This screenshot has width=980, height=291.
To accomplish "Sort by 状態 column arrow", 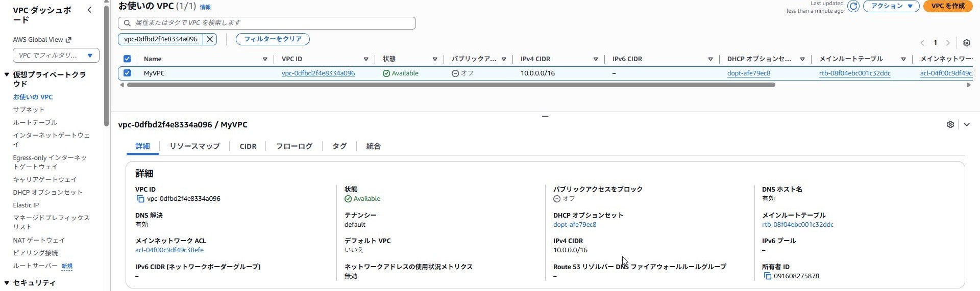I will (435, 59).
